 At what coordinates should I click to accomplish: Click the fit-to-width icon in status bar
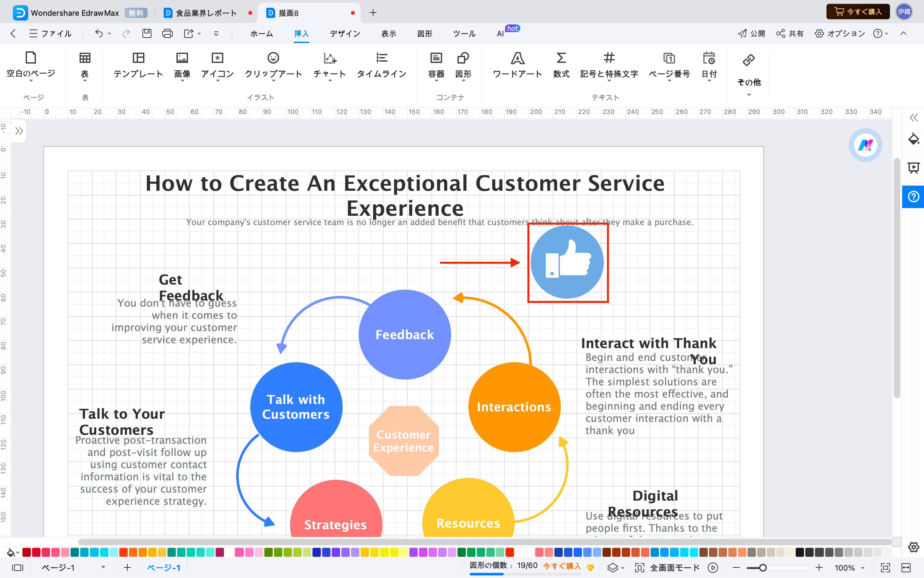point(906,568)
